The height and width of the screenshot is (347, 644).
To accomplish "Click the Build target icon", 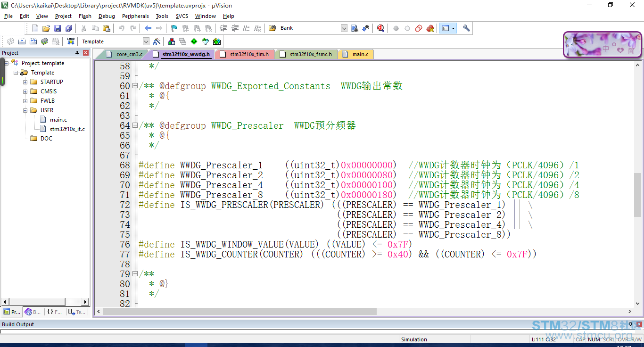I will [22, 41].
